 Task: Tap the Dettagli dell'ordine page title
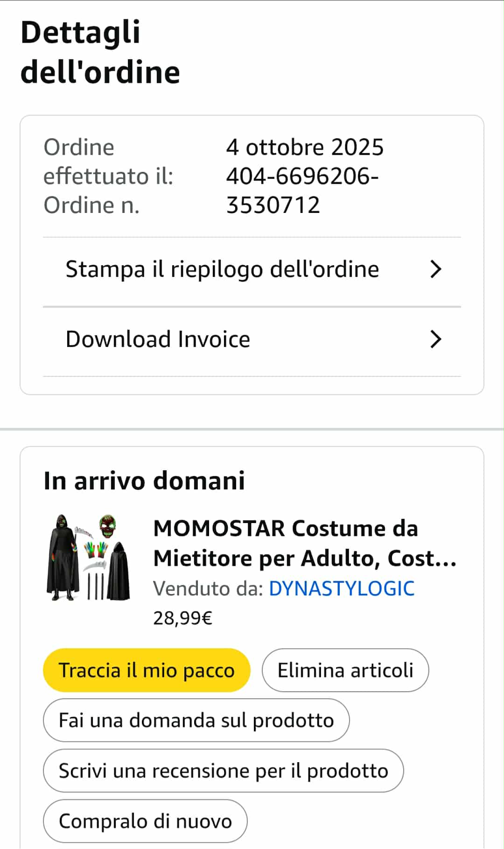tap(100, 52)
